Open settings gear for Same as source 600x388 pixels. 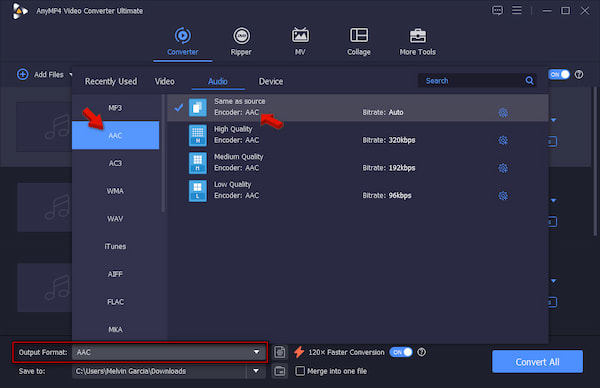[x=503, y=112]
